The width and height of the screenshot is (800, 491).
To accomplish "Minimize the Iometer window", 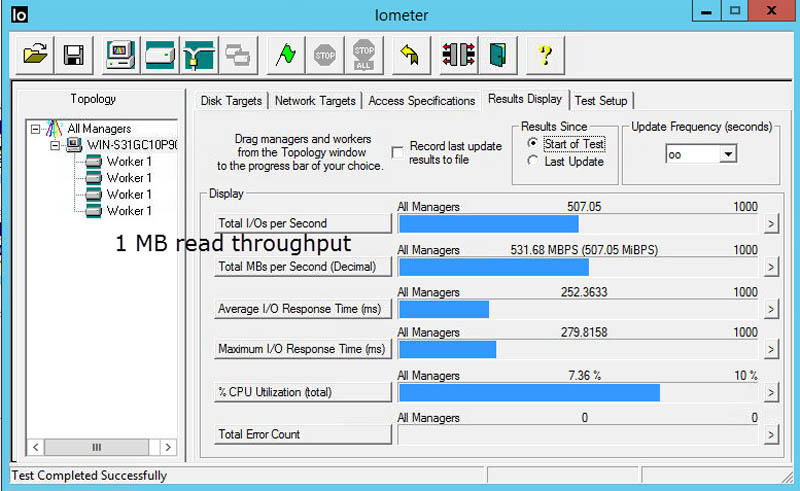I will point(707,10).
